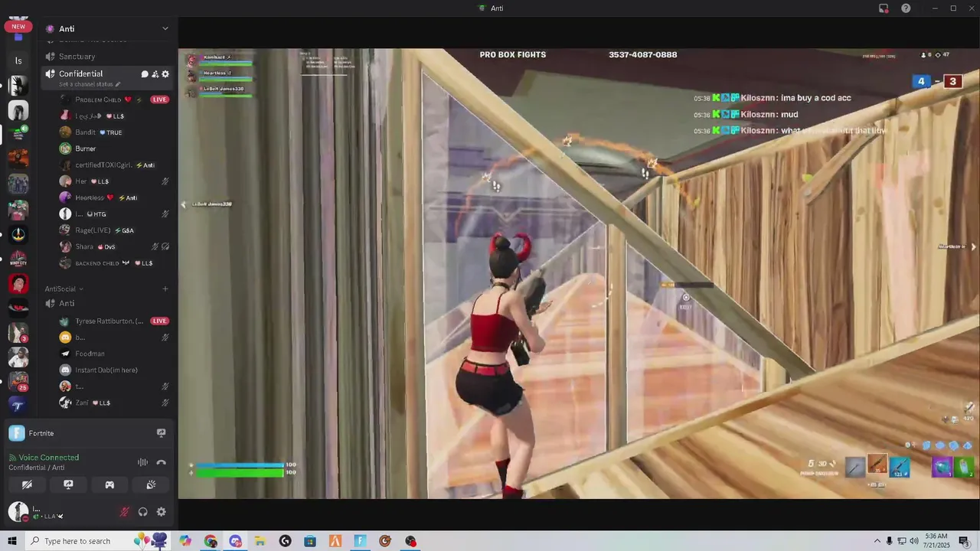Open File Explorer from the taskbar
Screen dimensions: 980x551
260,541
